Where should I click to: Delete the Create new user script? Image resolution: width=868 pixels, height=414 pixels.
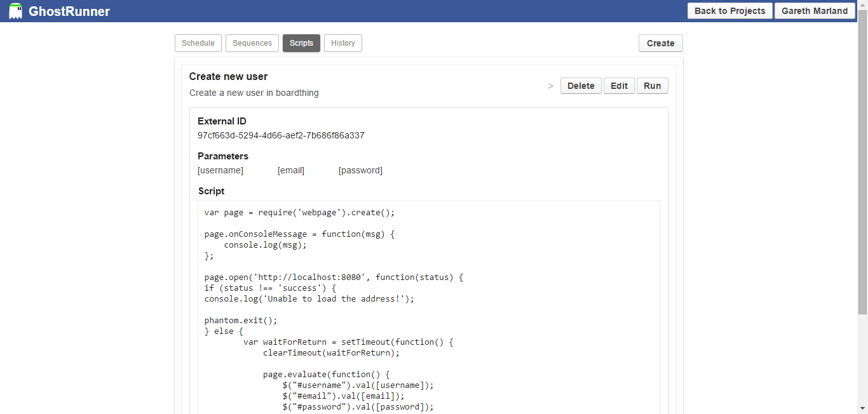tap(581, 86)
